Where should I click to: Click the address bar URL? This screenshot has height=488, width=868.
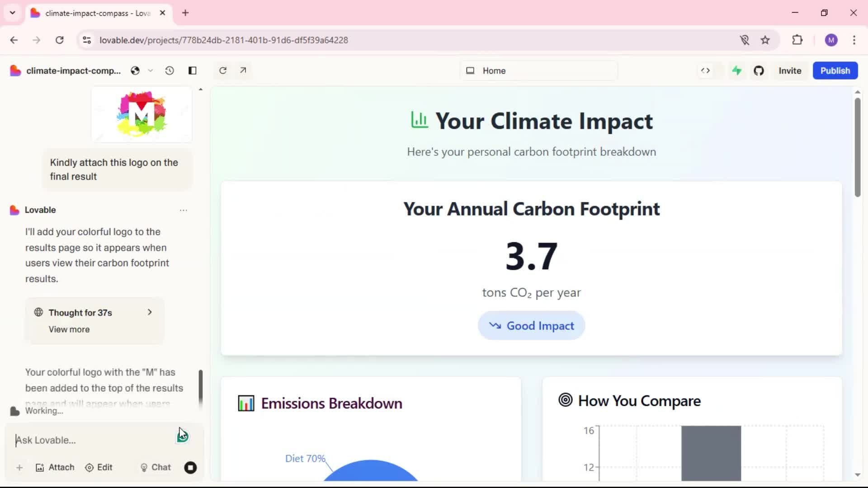224,40
